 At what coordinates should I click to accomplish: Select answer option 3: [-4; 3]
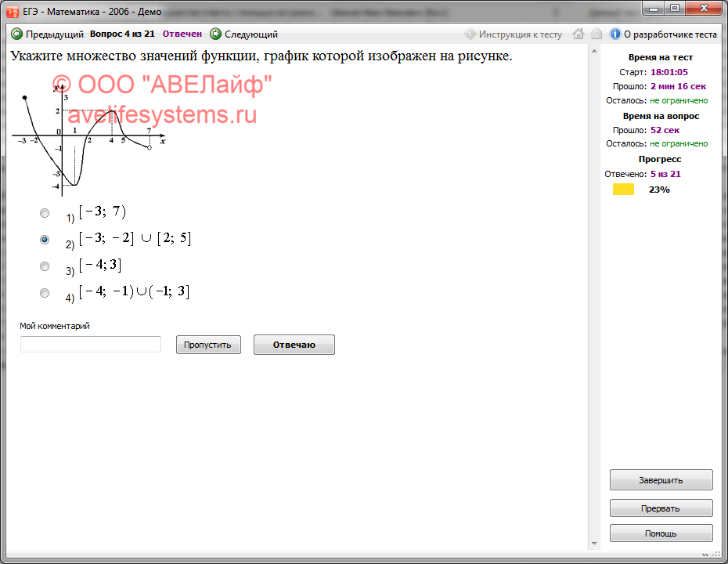click(45, 266)
